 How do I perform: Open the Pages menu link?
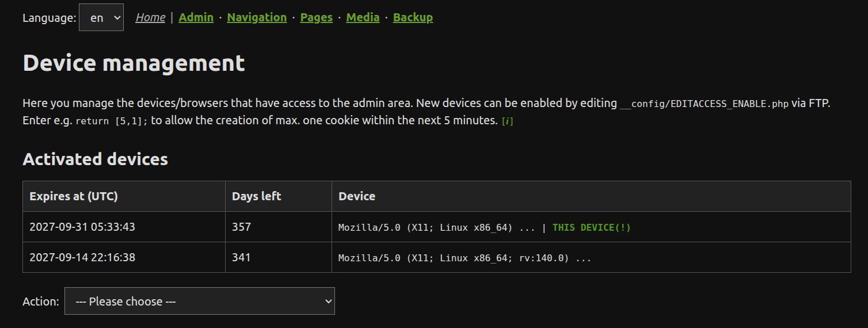(317, 17)
